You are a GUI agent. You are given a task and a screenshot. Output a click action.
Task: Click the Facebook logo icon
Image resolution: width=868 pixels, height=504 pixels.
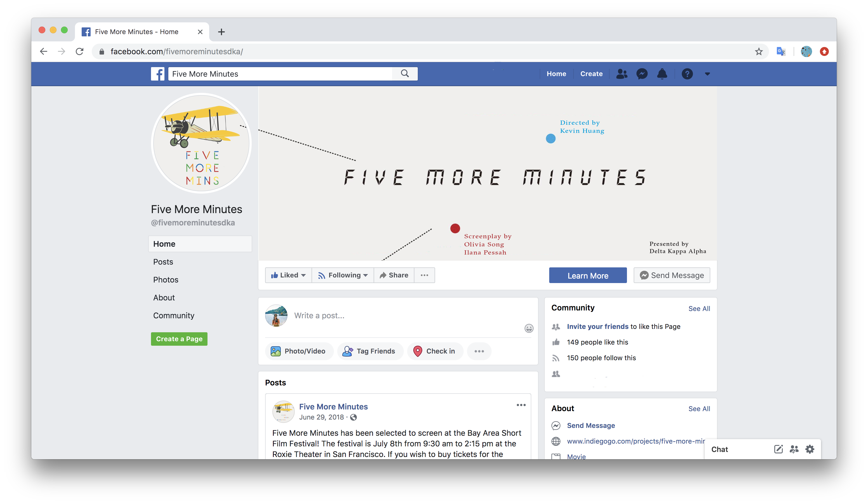pyautogui.click(x=157, y=74)
